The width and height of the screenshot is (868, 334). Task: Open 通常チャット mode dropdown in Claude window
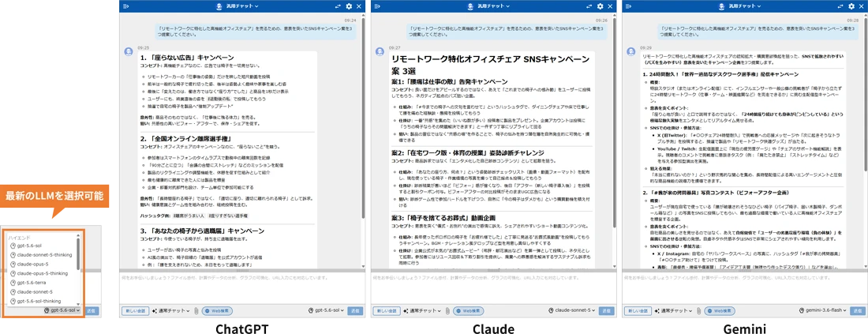[422, 311]
